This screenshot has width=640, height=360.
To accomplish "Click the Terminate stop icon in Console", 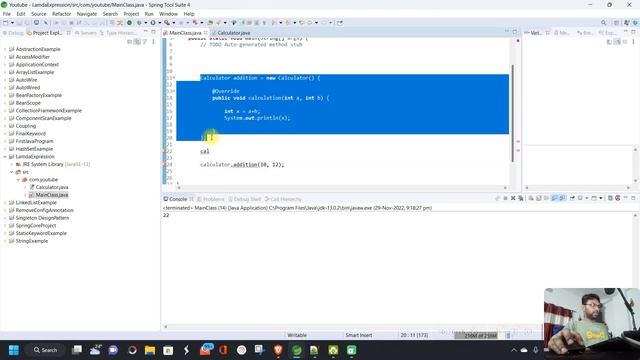I will pyautogui.click(x=505, y=198).
